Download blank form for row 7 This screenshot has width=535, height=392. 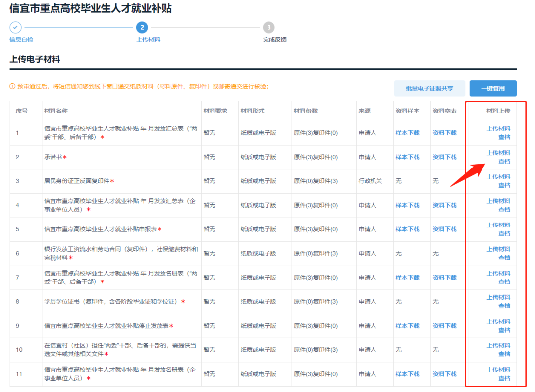click(444, 278)
